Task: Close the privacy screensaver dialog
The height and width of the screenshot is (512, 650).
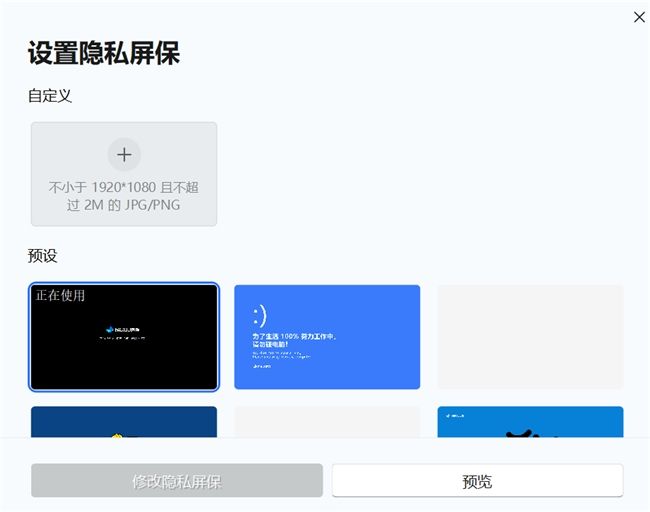Action: pos(639,17)
